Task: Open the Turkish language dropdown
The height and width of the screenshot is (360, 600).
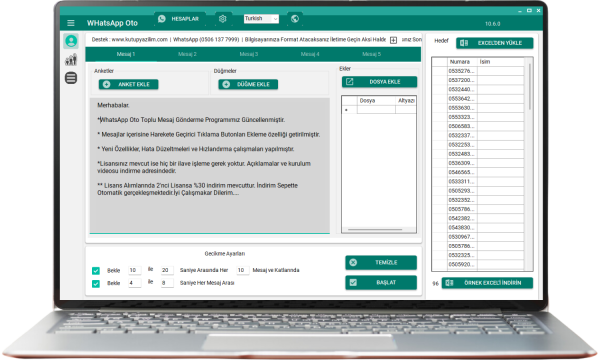Action: click(x=261, y=19)
